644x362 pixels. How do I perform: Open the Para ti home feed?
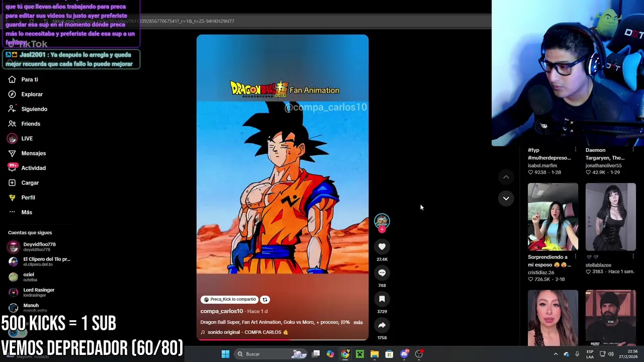coord(23,79)
